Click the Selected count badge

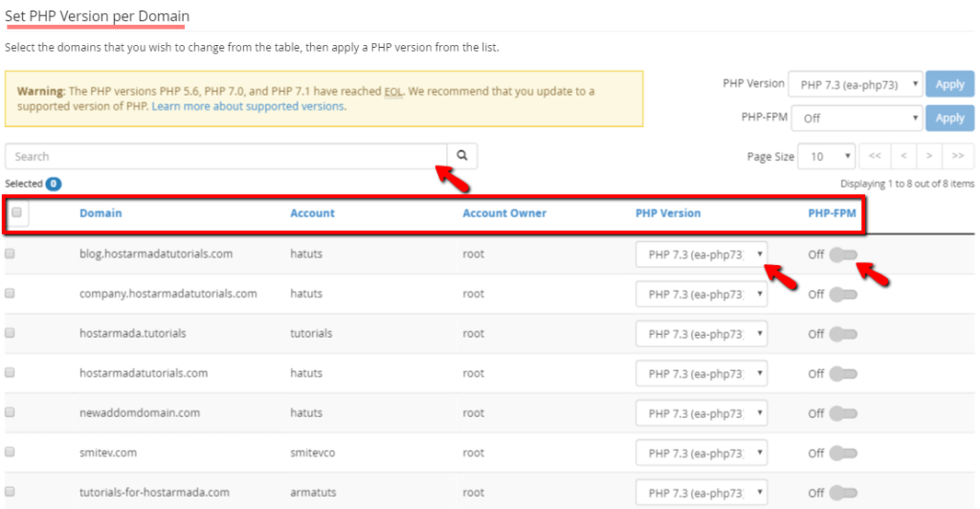coord(54,184)
